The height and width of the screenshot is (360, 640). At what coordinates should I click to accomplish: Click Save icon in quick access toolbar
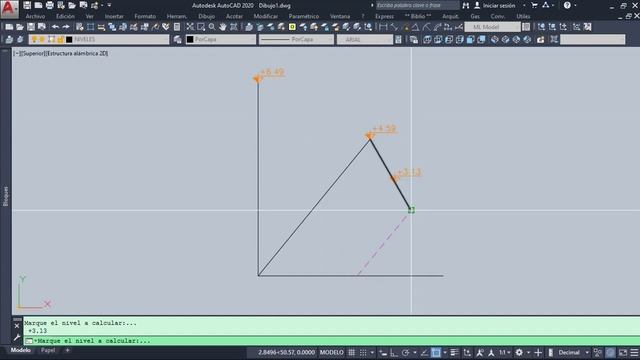pyautogui.click(x=27, y=5)
